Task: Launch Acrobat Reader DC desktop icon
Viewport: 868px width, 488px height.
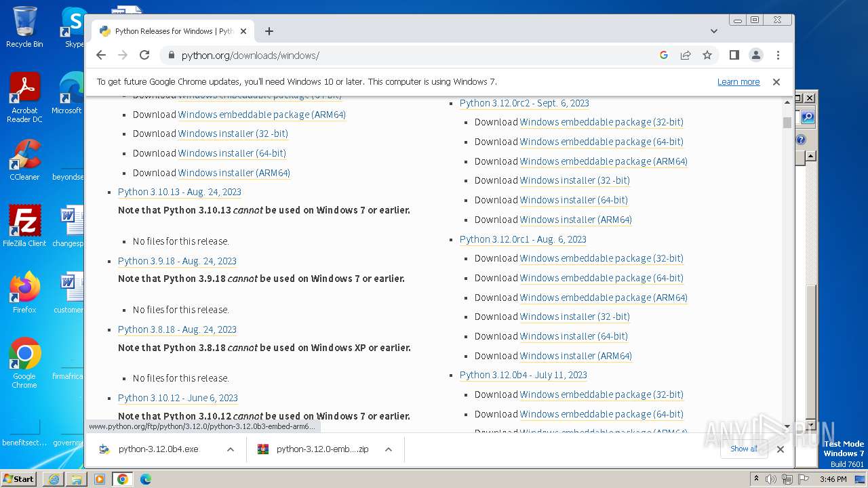Action: (x=24, y=98)
